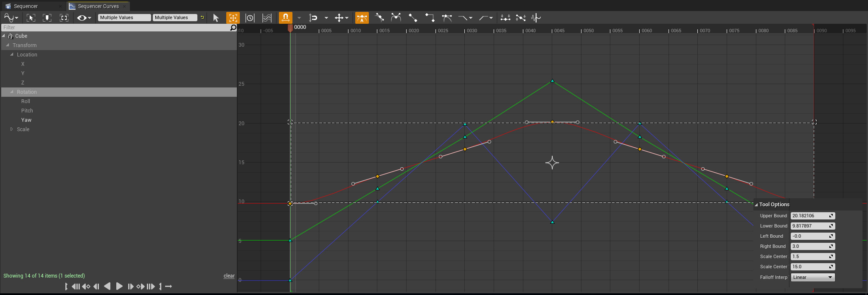Viewport: 868px width, 295px height.
Task: Toggle the loop arrow playback mode
Action: coord(169,287)
